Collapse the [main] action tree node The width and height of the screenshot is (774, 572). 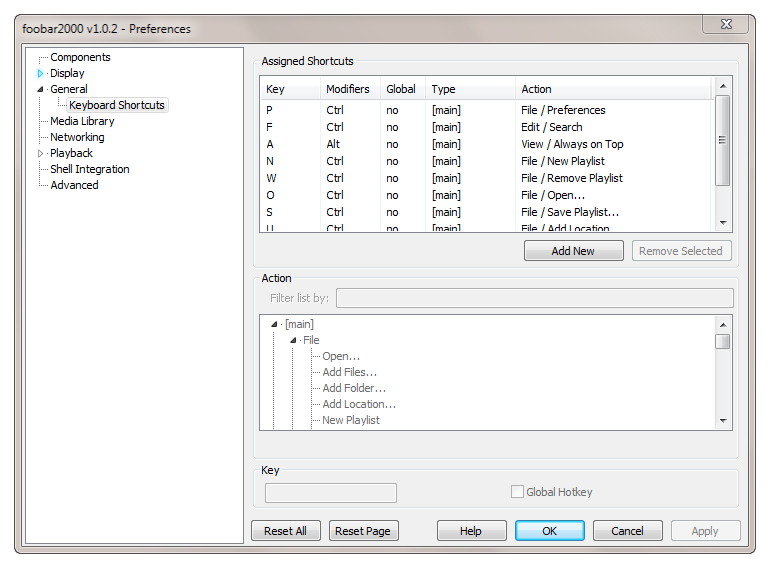click(275, 324)
